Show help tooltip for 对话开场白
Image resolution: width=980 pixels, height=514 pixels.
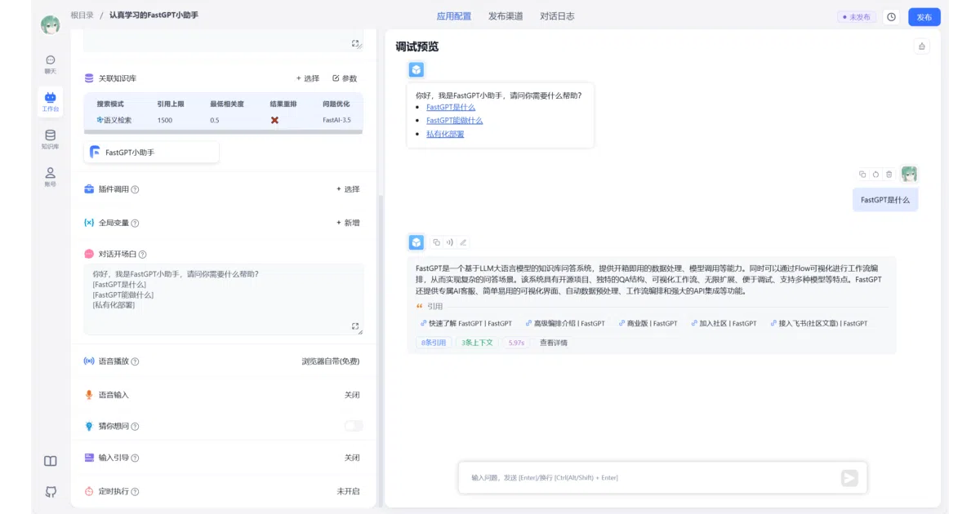(142, 255)
